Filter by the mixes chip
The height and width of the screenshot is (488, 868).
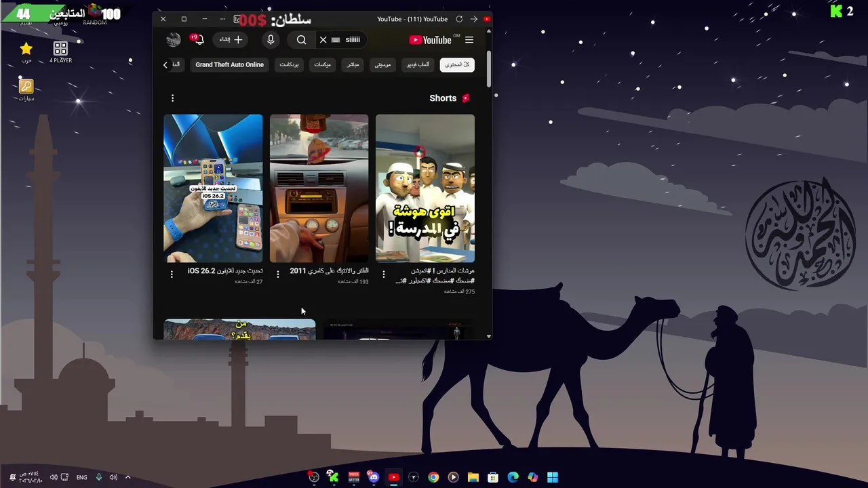coord(322,65)
